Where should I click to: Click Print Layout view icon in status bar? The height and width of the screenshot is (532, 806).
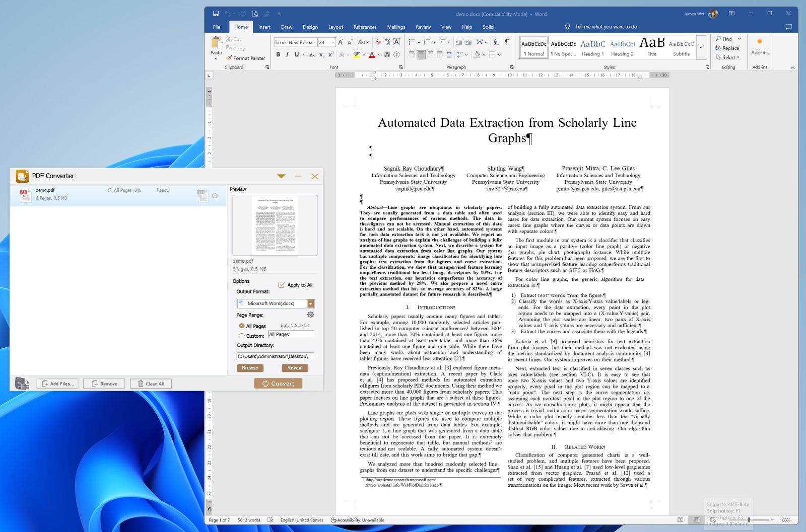click(x=696, y=520)
